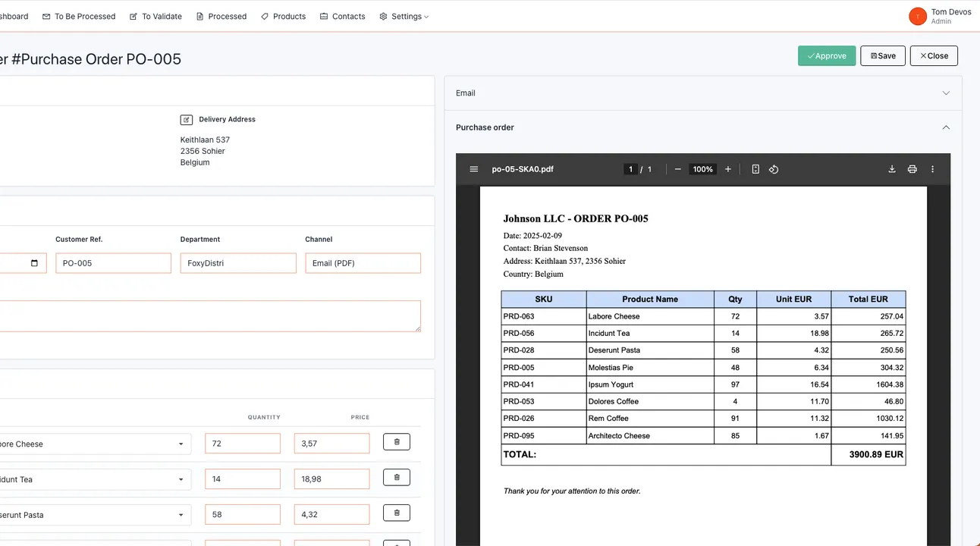Collapse the Purchase order section

(946, 127)
